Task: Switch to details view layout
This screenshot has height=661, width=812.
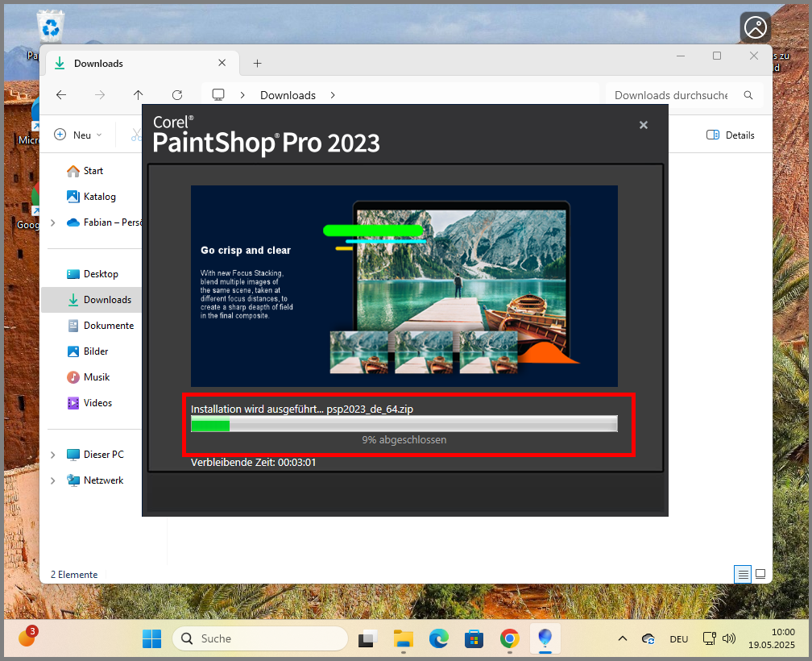Action: pos(743,573)
